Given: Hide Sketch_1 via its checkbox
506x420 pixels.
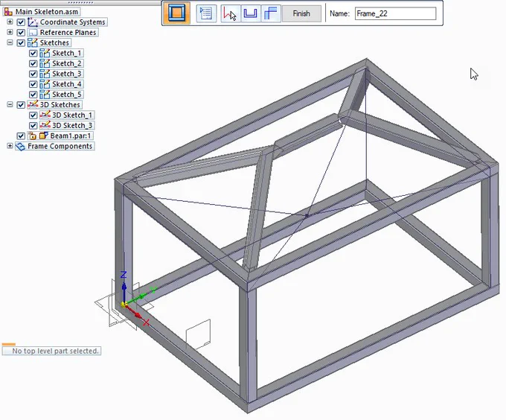Looking at the screenshot, I should tap(33, 54).
